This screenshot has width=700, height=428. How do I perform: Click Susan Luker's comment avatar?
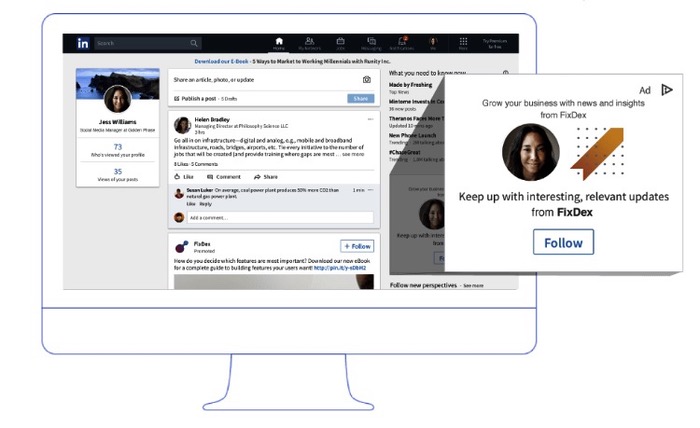pos(179,194)
